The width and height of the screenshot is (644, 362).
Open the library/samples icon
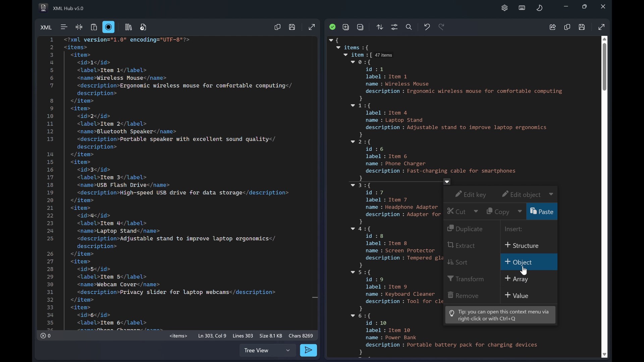(128, 27)
